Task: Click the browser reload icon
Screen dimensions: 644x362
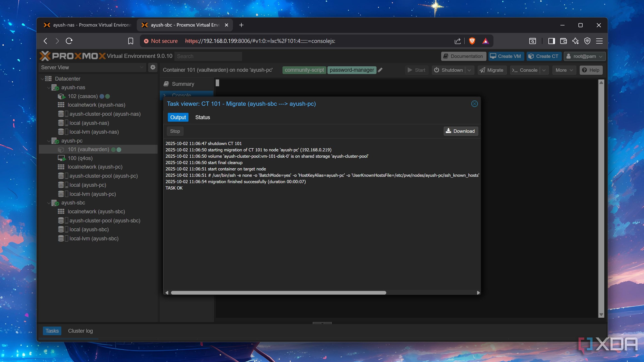Action: [x=69, y=41]
